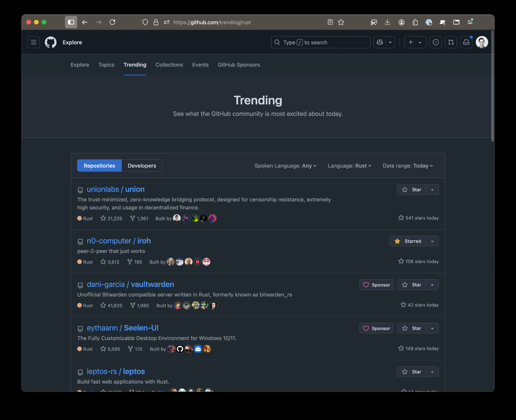Image resolution: width=516 pixels, height=420 pixels.
Task: Open the Copilot chat icon
Action: coord(380,42)
